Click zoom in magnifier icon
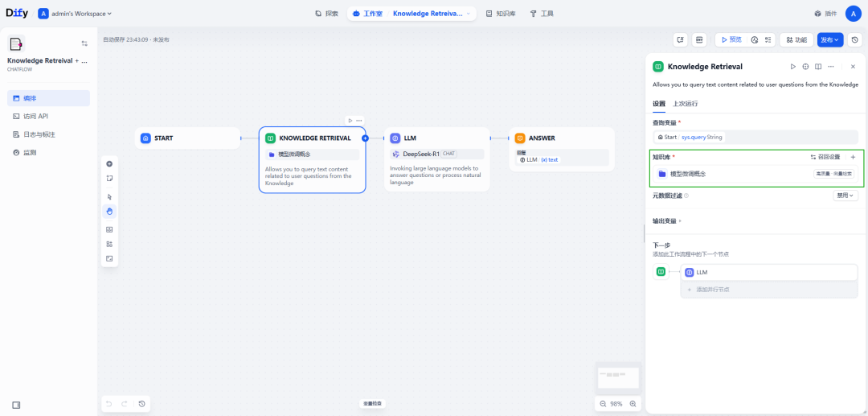Screen dimensions: 868x416 (633, 403)
